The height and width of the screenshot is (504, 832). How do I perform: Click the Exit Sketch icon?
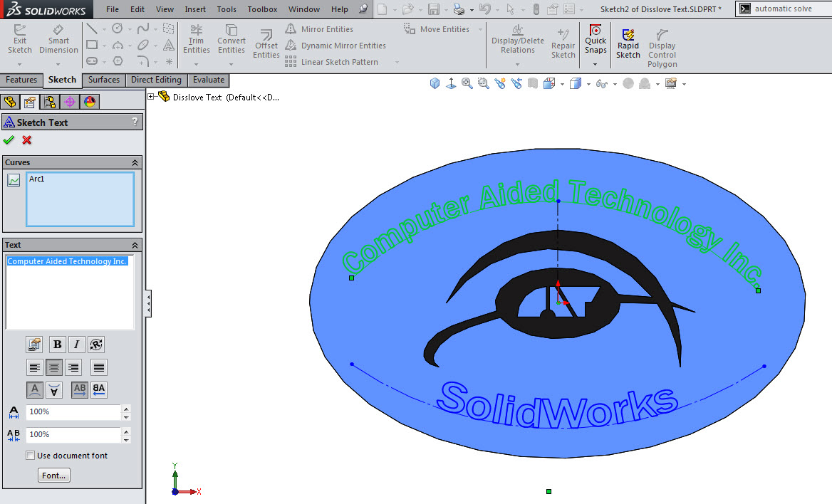pos(20,30)
